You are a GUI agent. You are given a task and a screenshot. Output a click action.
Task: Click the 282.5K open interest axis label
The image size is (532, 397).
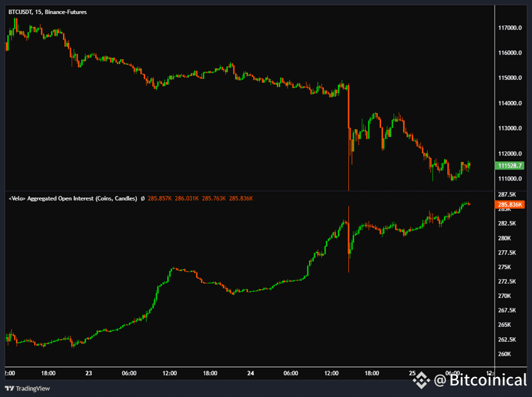click(x=507, y=224)
